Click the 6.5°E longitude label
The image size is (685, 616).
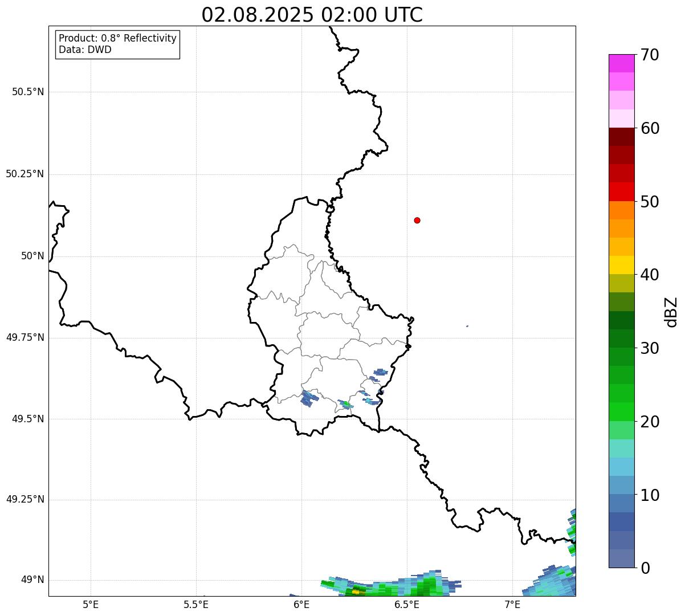[x=407, y=605]
